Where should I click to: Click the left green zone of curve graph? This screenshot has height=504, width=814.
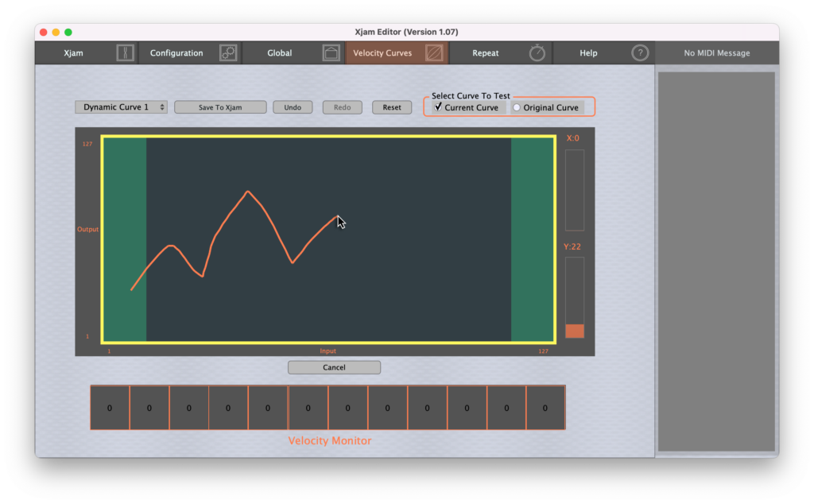(x=125, y=238)
